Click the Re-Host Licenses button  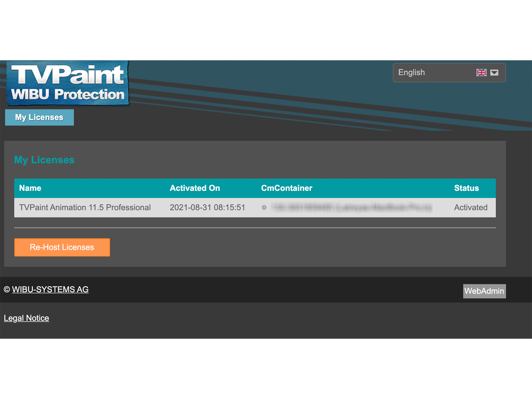point(62,247)
